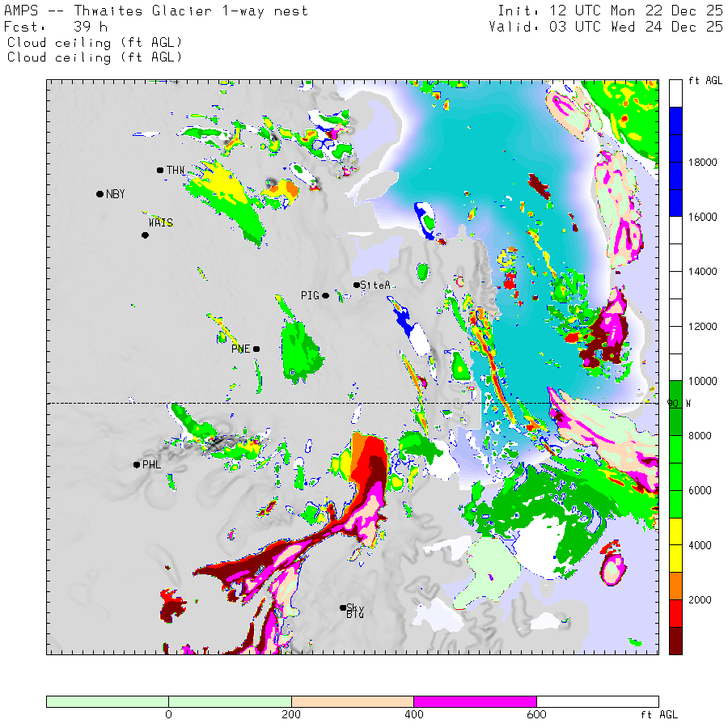Choose the light green horizontal colorbar segment
Screen dimensions: 728x728
[x=168, y=701]
